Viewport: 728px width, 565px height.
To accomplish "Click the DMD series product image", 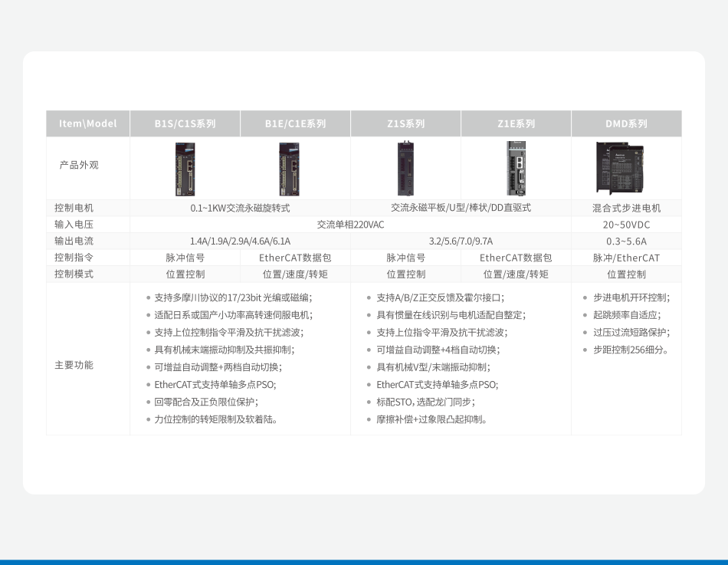I will point(620,168).
